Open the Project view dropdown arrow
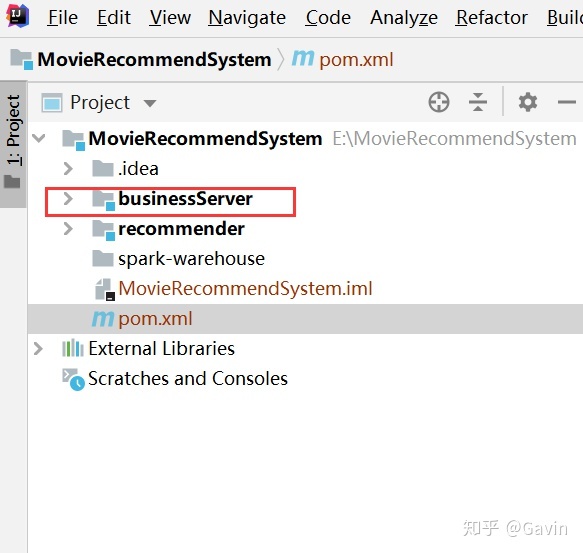Viewport: 583px width, 553px height. [x=150, y=103]
